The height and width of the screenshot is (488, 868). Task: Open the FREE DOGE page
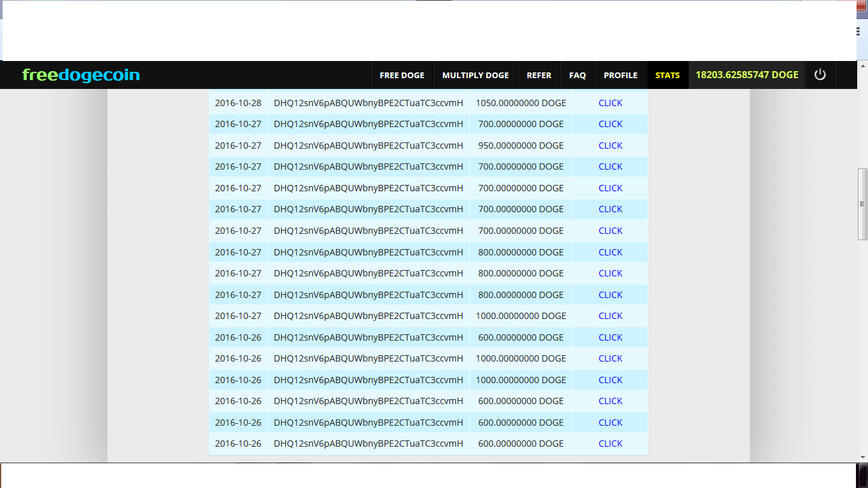pyautogui.click(x=402, y=75)
